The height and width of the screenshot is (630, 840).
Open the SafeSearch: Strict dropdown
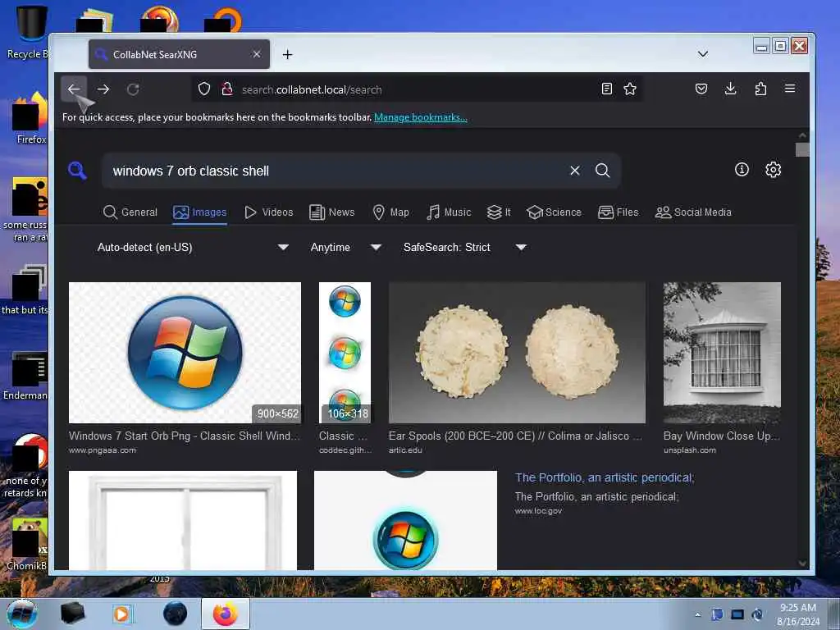(465, 247)
